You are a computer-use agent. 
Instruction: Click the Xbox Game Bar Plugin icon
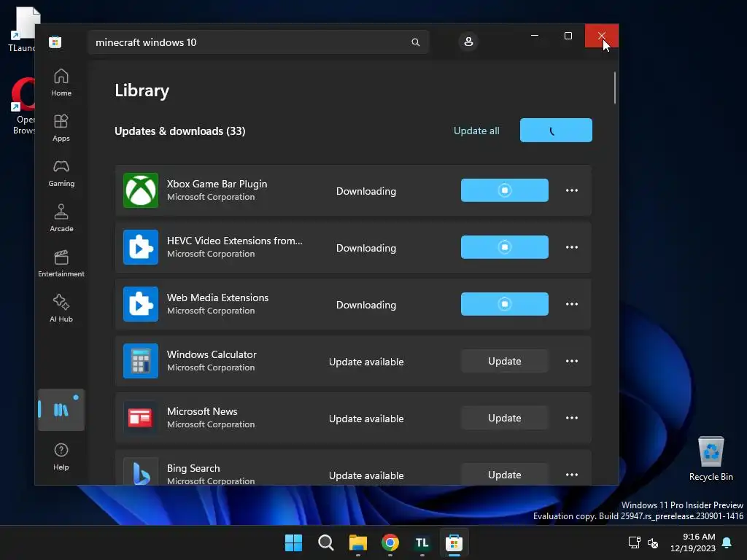click(x=141, y=190)
